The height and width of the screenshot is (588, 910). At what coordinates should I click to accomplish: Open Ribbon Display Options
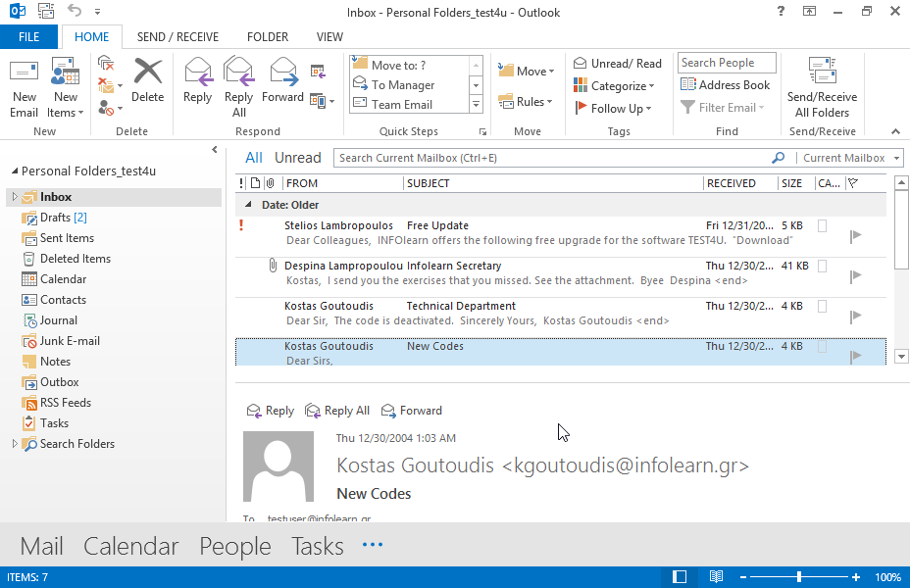pos(809,11)
